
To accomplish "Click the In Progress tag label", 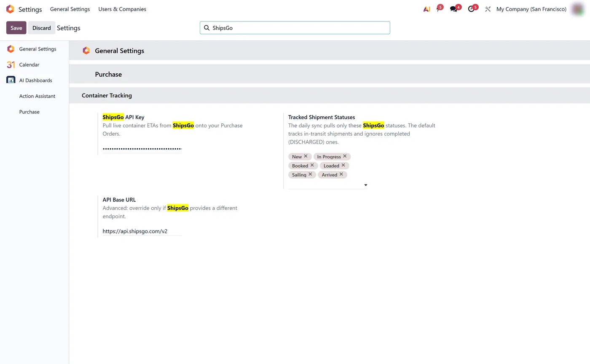I will pos(329,157).
